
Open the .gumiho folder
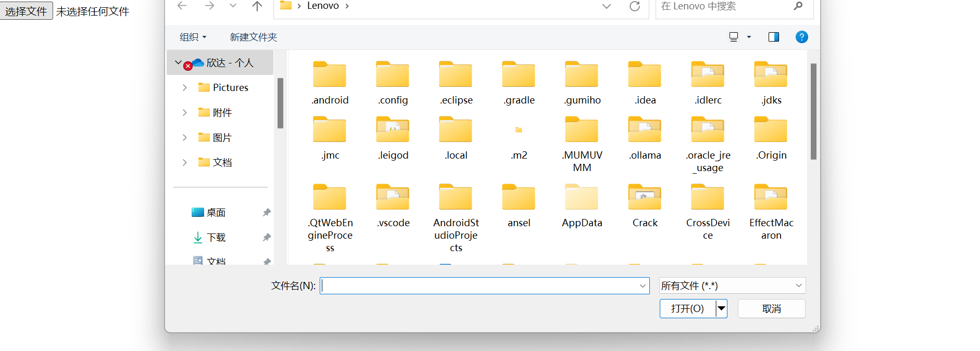point(582,83)
